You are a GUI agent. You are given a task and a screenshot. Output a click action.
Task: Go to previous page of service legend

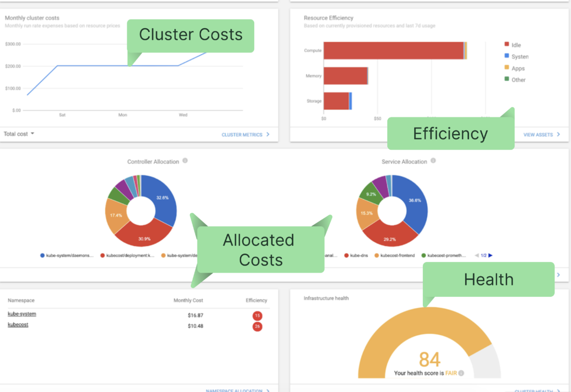click(x=477, y=255)
